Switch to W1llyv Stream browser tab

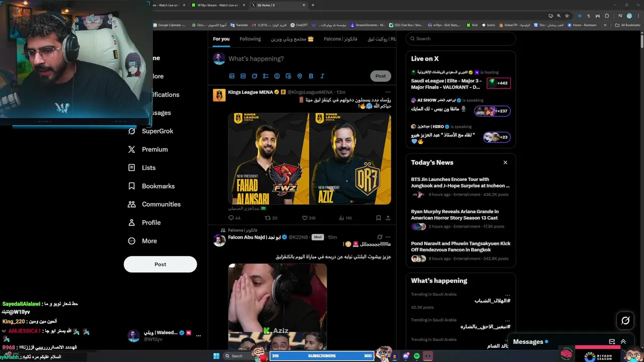coord(218,5)
